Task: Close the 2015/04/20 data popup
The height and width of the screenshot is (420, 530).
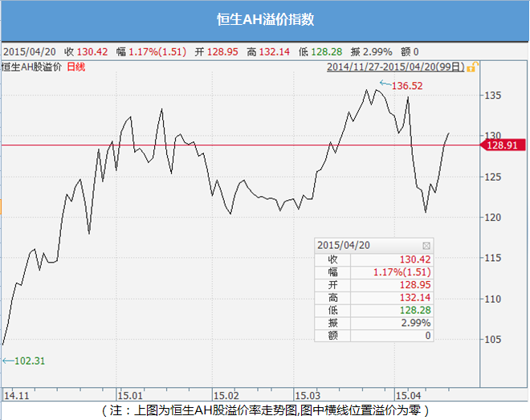Action: [x=426, y=246]
